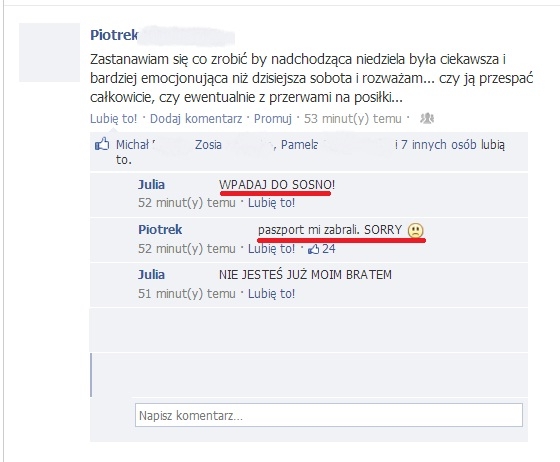The width and height of the screenshot is (560, 462).
Task: Click the Dodaj komentarz link
Action: click(x=196, y=119)
